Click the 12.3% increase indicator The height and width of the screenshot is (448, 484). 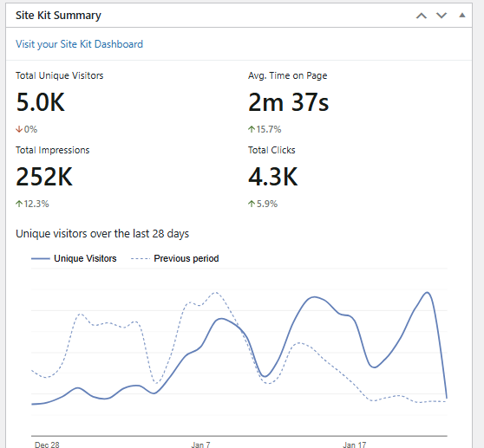point(32,204)
